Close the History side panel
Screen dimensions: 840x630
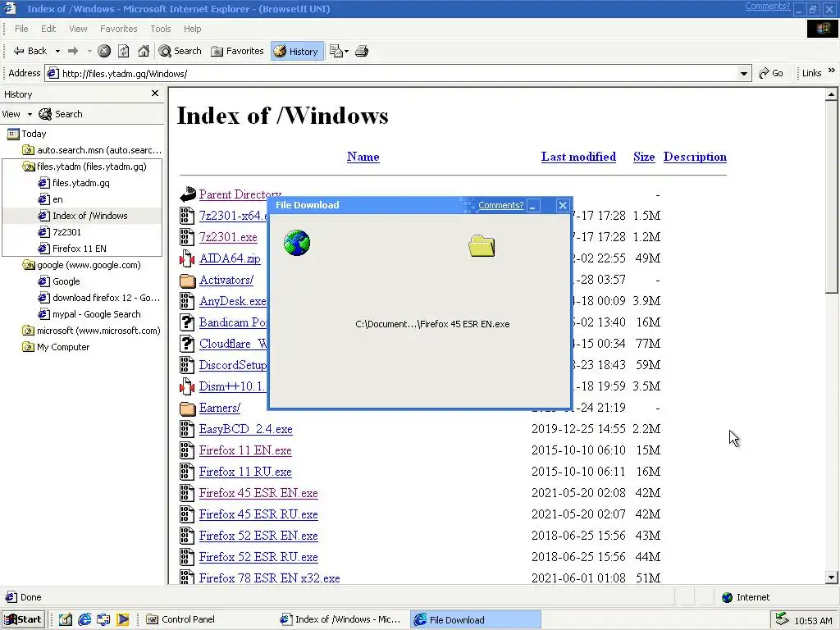[155, 94]
